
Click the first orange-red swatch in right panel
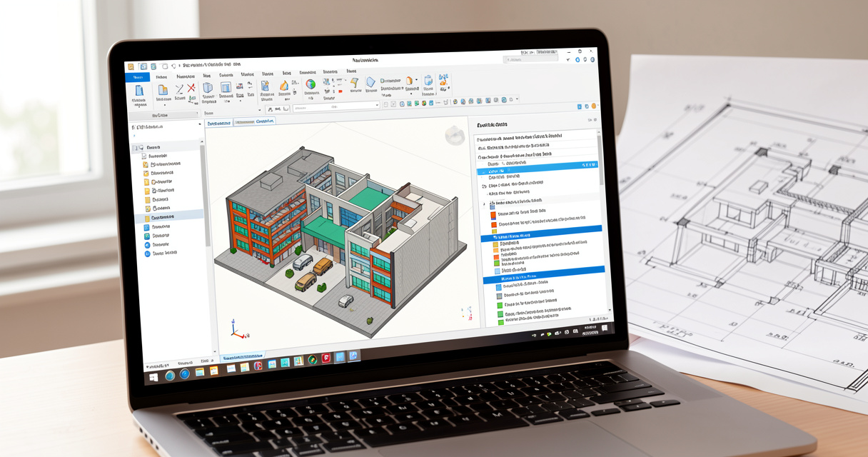493,214
